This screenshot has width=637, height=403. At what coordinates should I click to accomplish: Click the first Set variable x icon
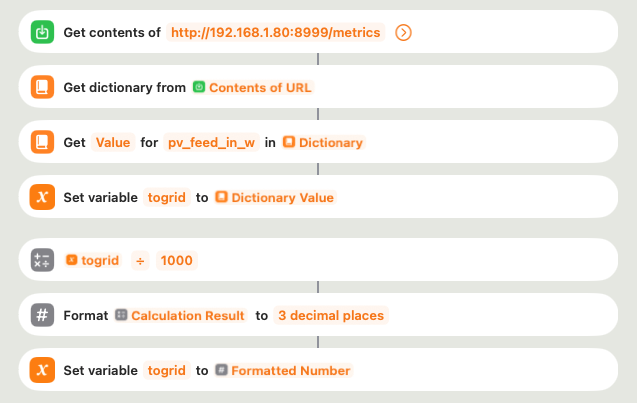(x=42, y=197)
